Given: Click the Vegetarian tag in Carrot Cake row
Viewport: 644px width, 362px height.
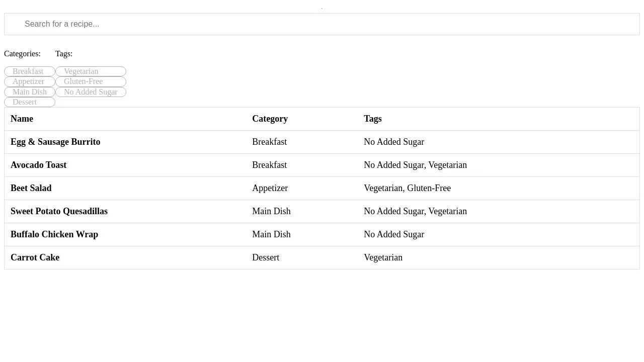Looking at the screenshot, I should tap(383, 257).
